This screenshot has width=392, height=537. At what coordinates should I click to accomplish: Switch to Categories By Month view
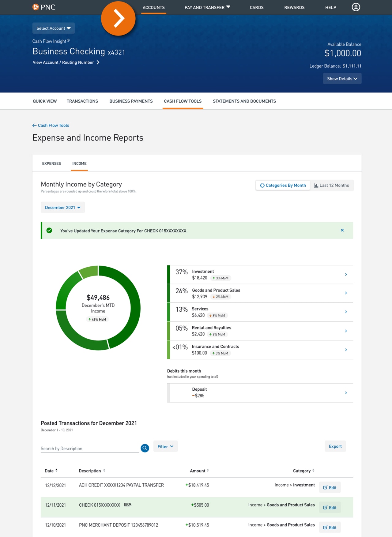click(283, 185)
